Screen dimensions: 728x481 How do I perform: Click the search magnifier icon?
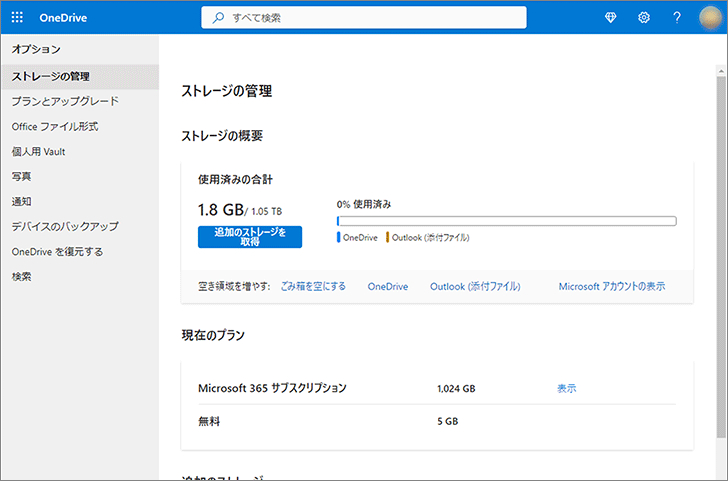click(218, 18)
